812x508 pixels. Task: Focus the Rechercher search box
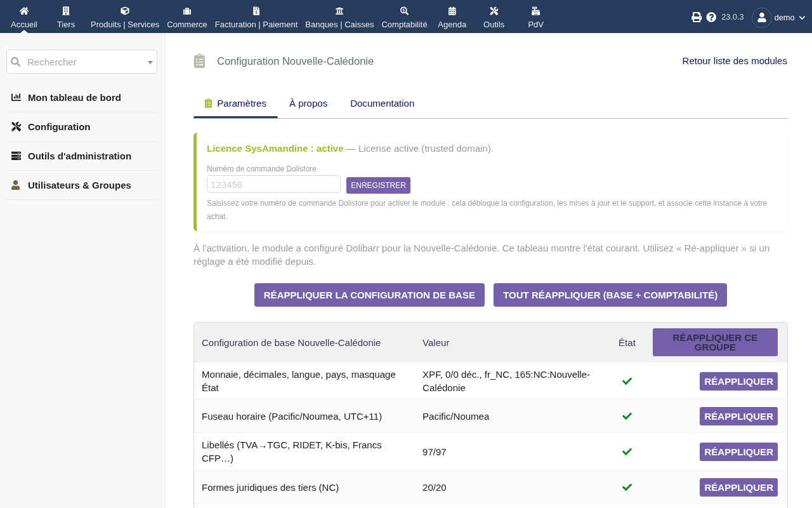[82, 62]
